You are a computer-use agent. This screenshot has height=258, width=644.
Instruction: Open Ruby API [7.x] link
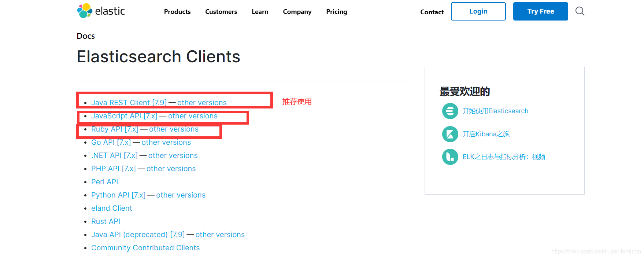click(x=115, y=129)
